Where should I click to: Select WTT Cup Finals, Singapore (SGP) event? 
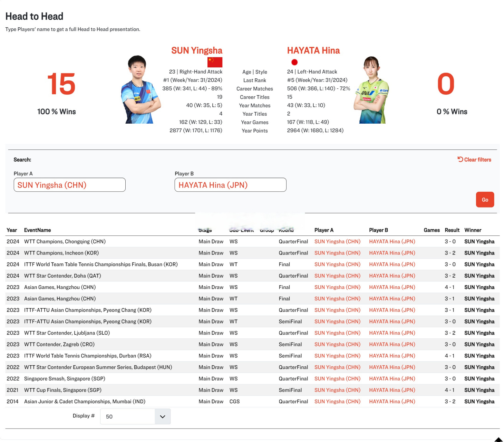tap(63, 390)
